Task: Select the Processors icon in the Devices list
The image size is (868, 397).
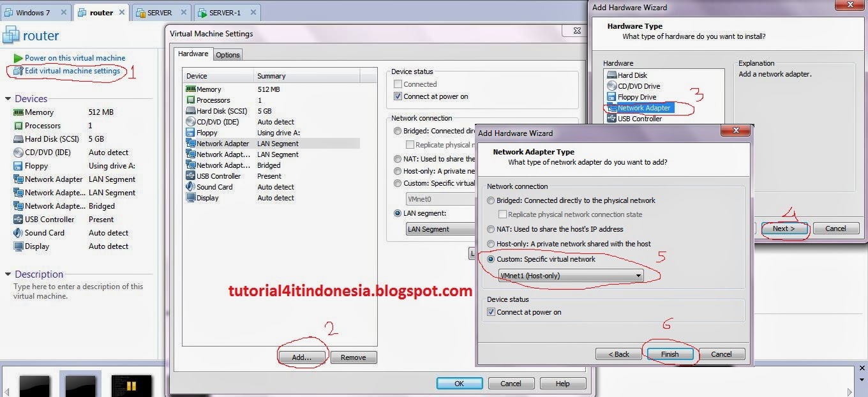Action: (x=19, y=125)
